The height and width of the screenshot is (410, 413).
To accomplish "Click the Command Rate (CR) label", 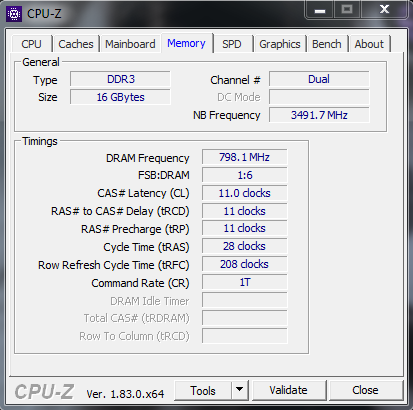I will (x=140, y=283).
